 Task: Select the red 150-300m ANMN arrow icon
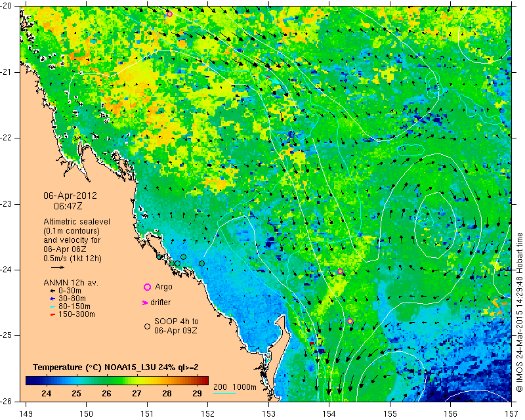[52, 315]
